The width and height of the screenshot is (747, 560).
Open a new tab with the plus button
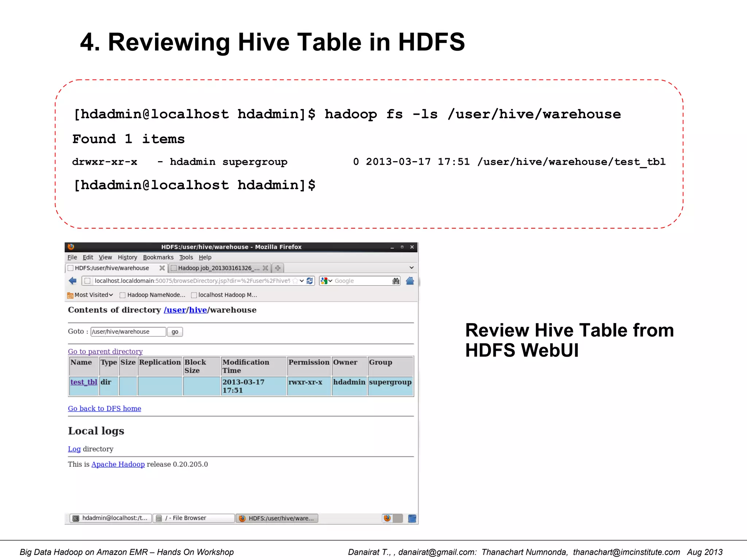pos(278,268)
